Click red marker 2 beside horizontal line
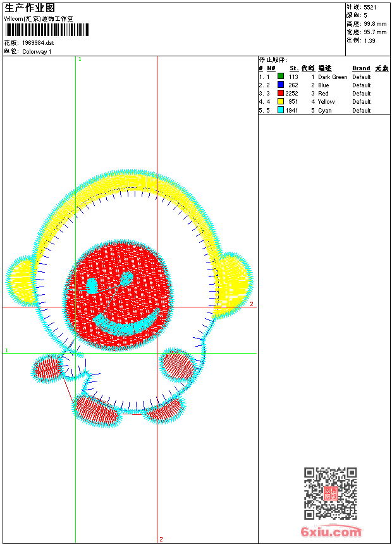392x544 pixels. (252, 304)
